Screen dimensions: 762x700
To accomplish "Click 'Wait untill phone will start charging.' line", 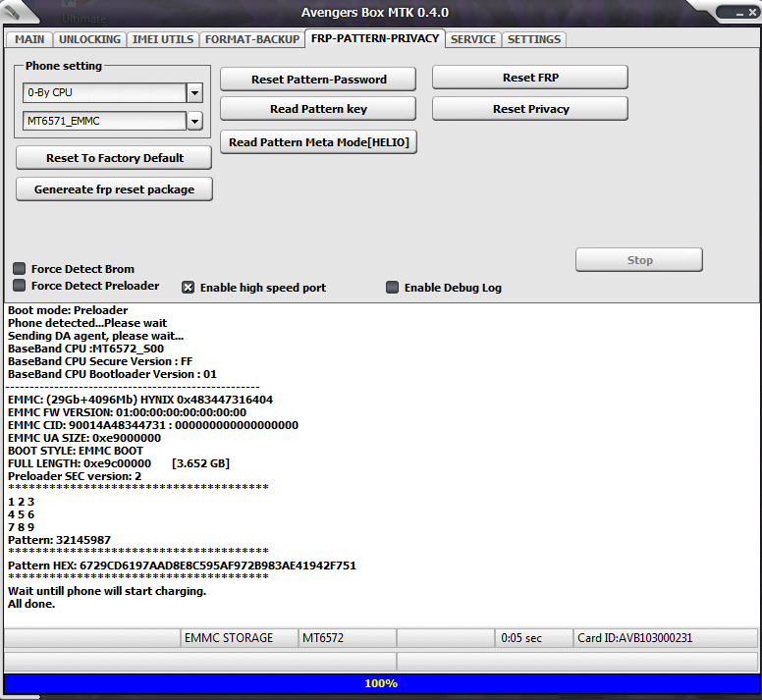I will pyautogui.click(x=107, y=591).
